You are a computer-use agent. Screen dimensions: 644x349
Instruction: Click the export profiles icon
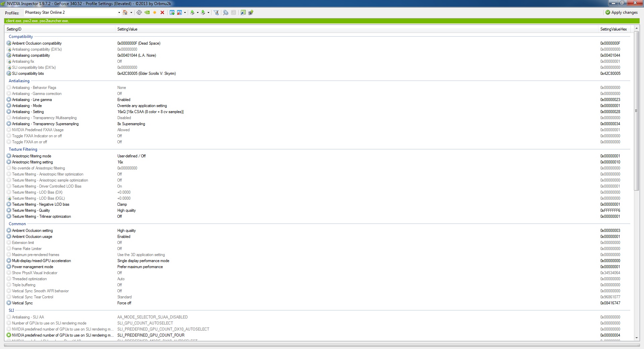click(192, 12)
